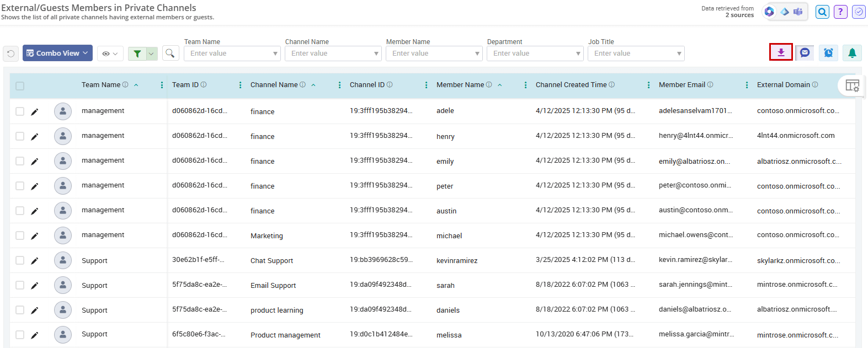Select the Entra ID source icon

[784, 12]
